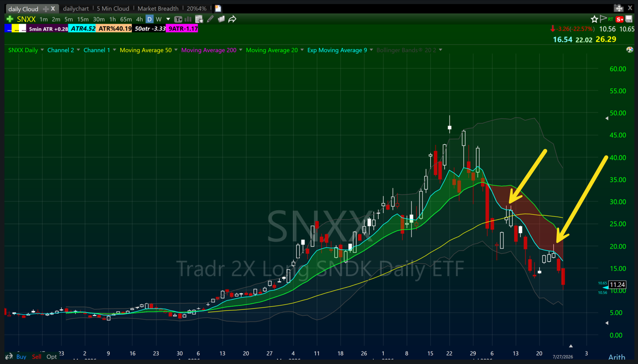Switch to 15m timeframe
Viewport: 638px width, 364px height.
coord(83,19)
